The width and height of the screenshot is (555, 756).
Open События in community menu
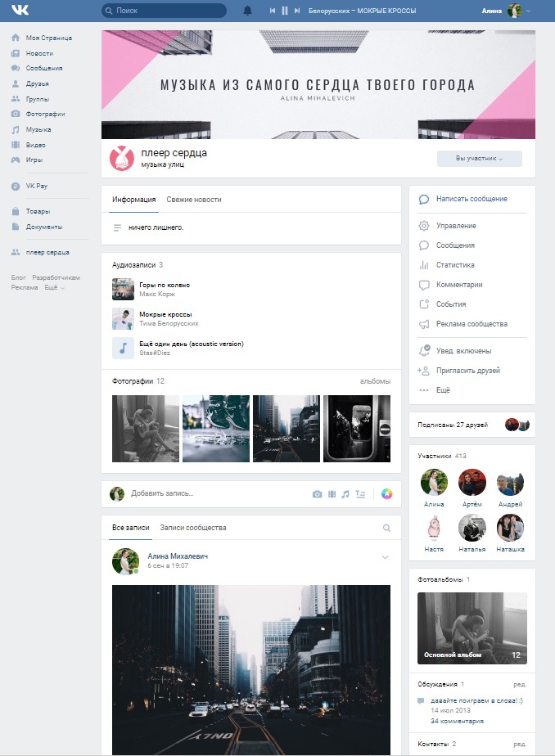tap(451, 304)
